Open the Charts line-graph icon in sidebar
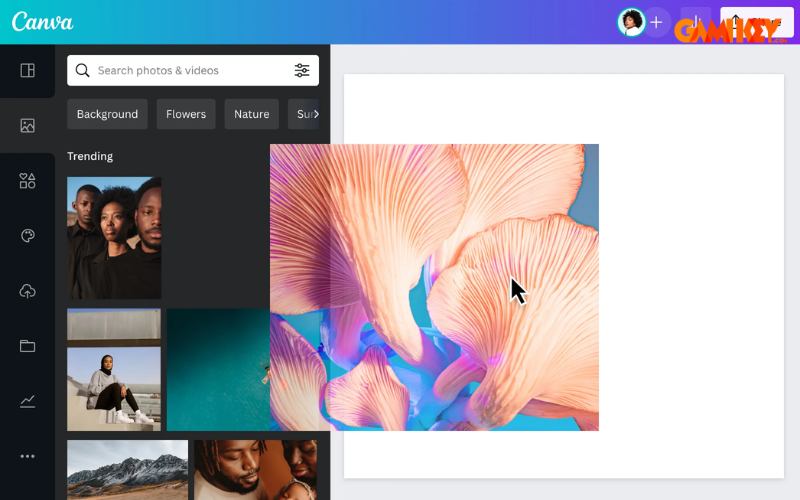This screenshot has width=800, height=500. point(28,401)
